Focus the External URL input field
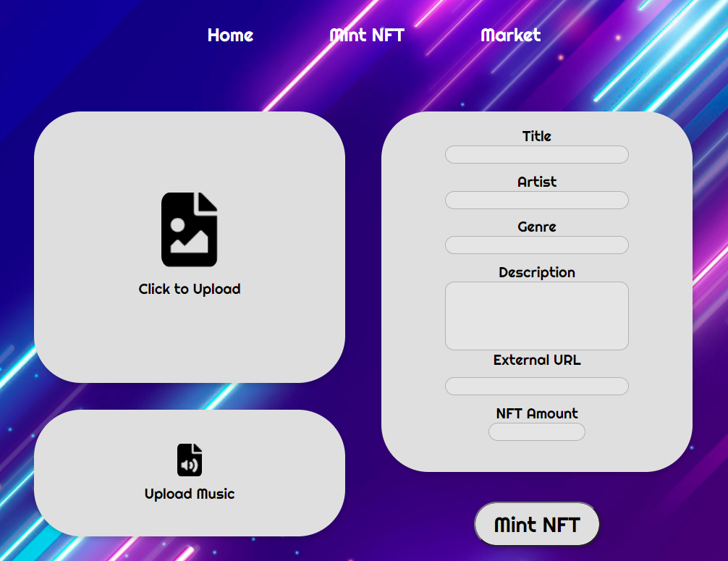 537,387
